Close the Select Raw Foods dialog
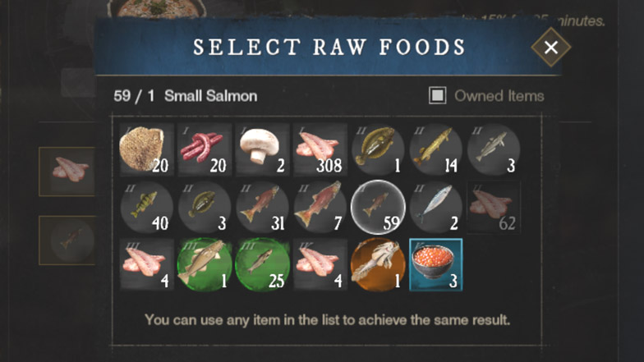The image size is (644, 362). [550, 48]
